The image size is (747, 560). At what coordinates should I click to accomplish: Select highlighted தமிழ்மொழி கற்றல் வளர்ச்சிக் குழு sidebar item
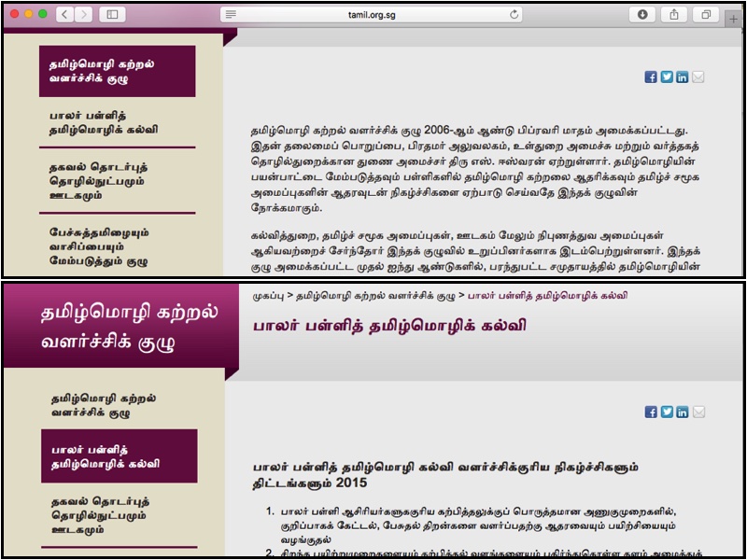tap(118, 71)
